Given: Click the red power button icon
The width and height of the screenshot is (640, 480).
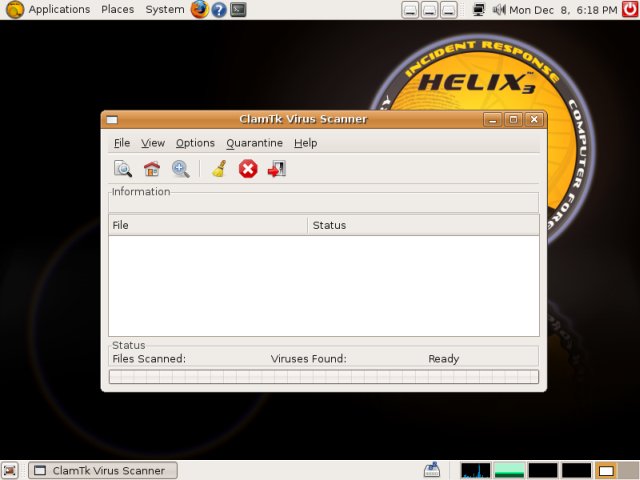Looking at the screenshot, I should click(630, 9).
